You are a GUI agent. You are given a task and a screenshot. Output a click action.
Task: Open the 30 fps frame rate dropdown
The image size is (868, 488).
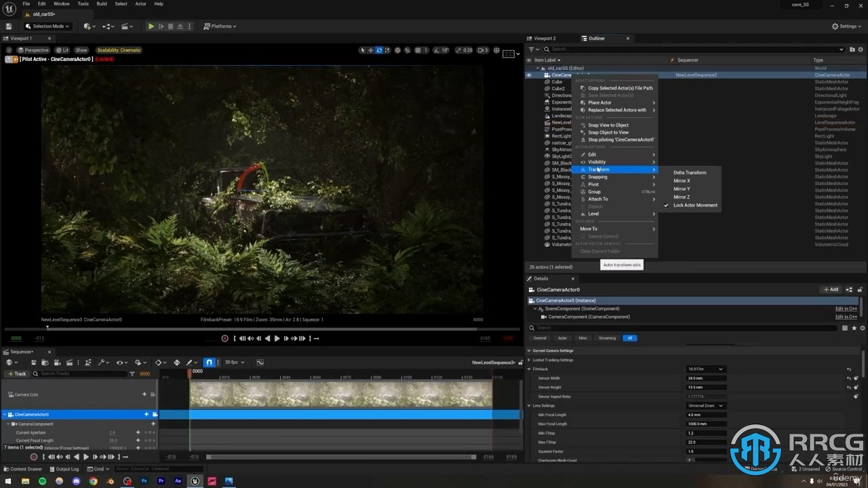point(235,363)
